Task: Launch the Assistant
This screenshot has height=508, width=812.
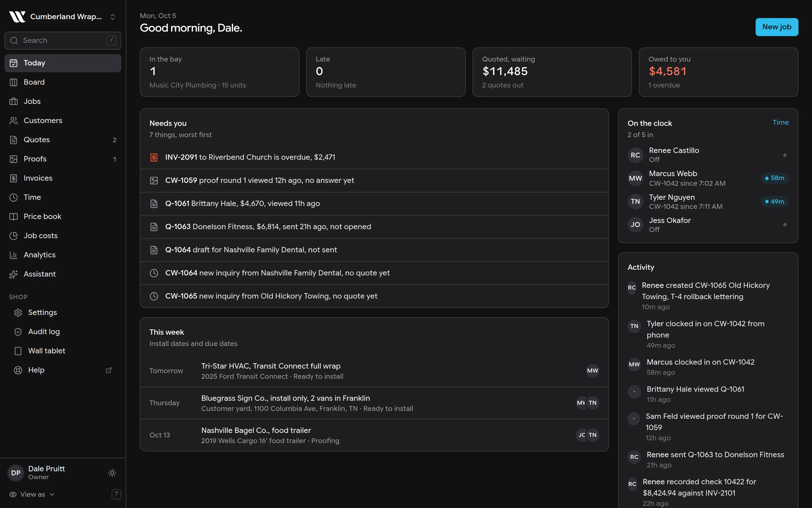Action: coord(63,274)
